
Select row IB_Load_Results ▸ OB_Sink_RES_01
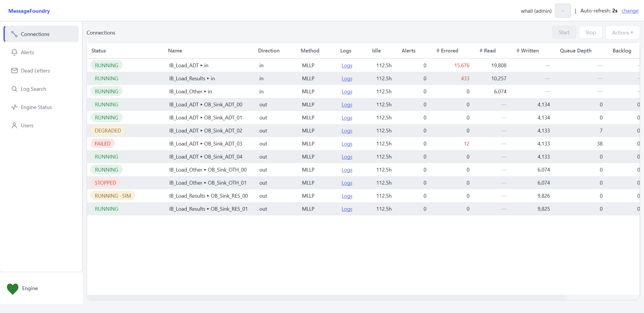click(363, 209)
